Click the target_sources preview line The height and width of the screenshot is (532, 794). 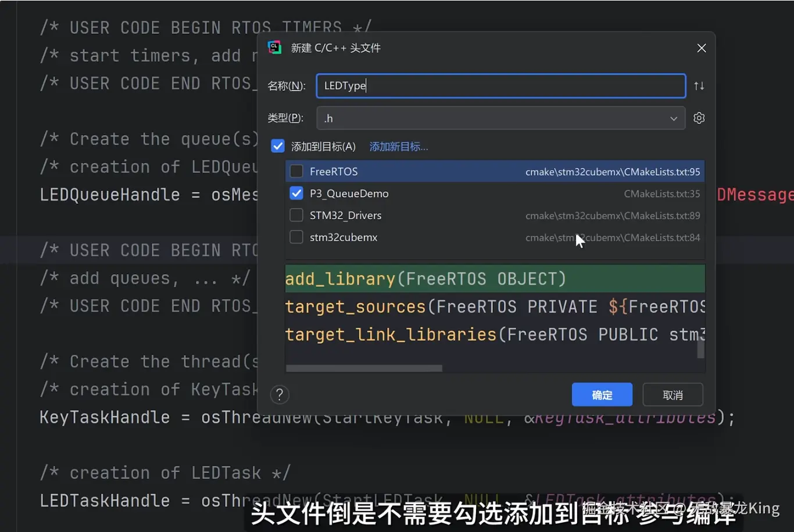(495, 307)
